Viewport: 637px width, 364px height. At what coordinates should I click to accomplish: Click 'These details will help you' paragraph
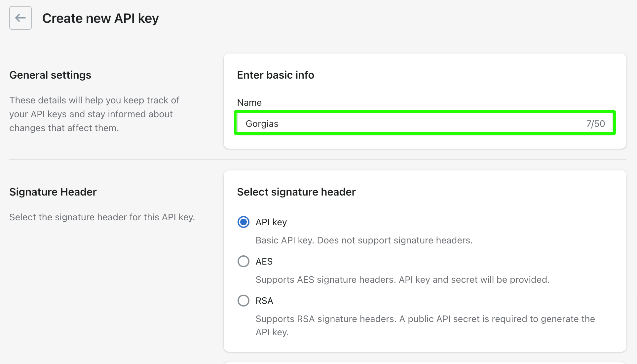[94, 114]
